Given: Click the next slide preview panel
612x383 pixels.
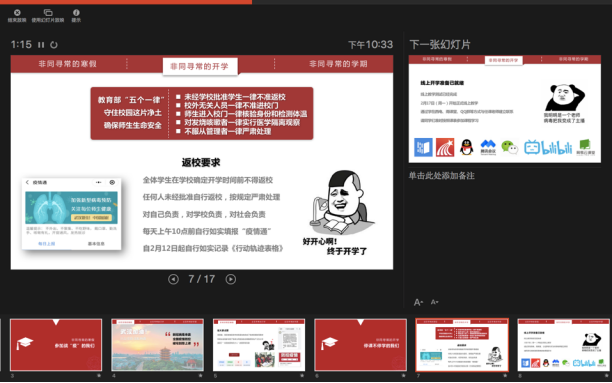Looking at the screenshot, I should (x=505, y=109).
